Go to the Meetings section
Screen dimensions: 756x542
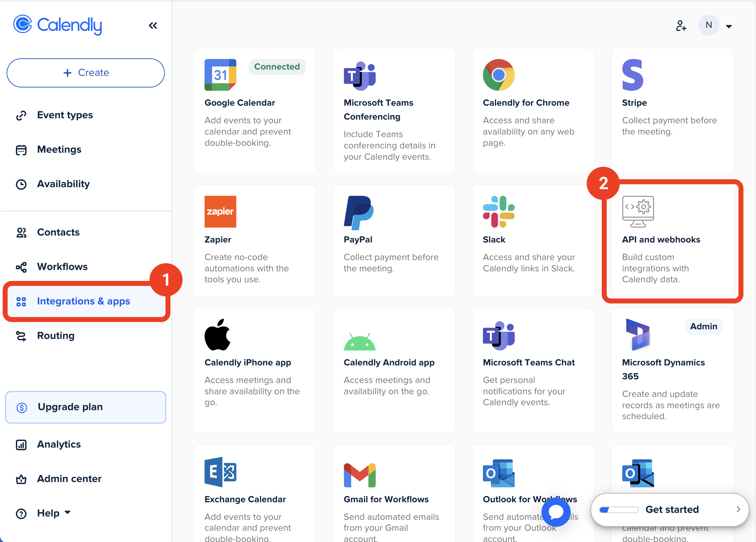click(x=59, y=149)
